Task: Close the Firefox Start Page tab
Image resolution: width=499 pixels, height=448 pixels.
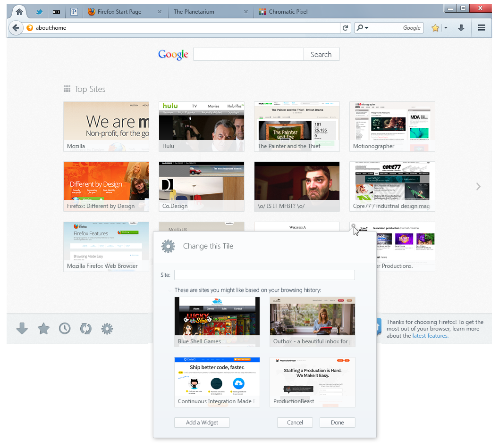Action: click(160, 12)
